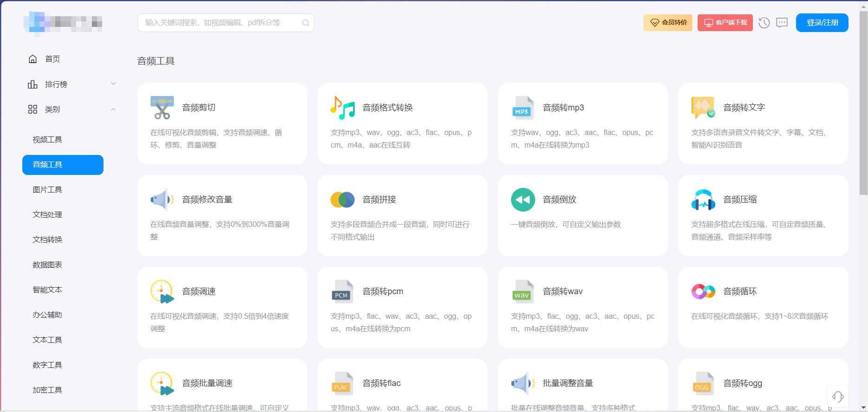
Task: Open 视频工具 category
Action: 47,140
